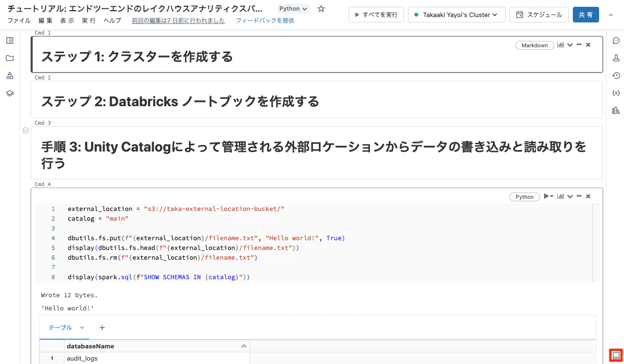The width and height of the screenshot is (624, 364).
Task: Click the Python language badge in Cmd 4
Action: coord(525,197)
